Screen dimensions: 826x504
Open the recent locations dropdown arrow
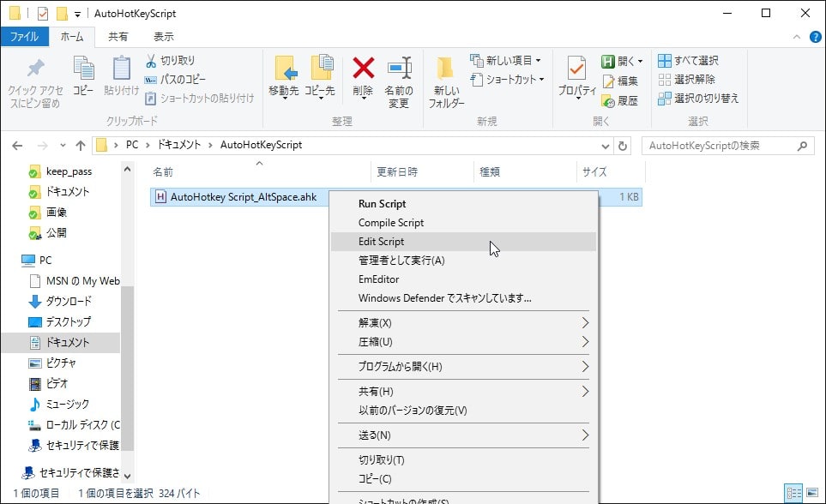63,146
